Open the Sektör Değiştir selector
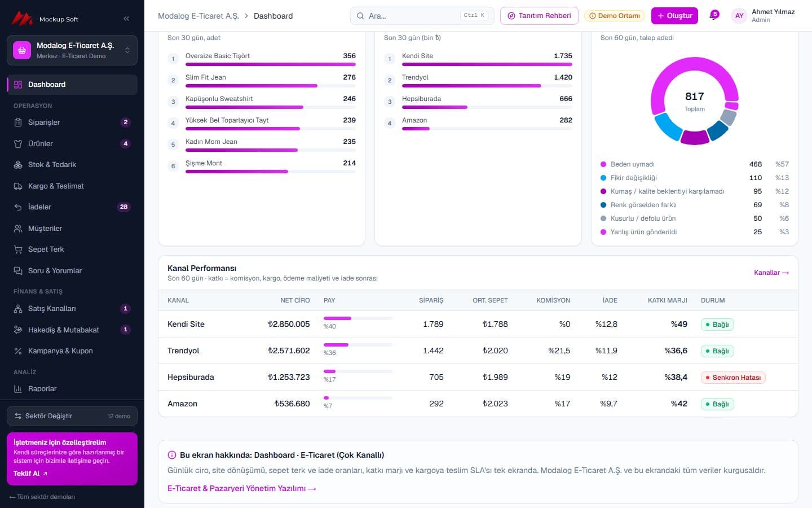 pyautogui.click(x=72, y=416)
